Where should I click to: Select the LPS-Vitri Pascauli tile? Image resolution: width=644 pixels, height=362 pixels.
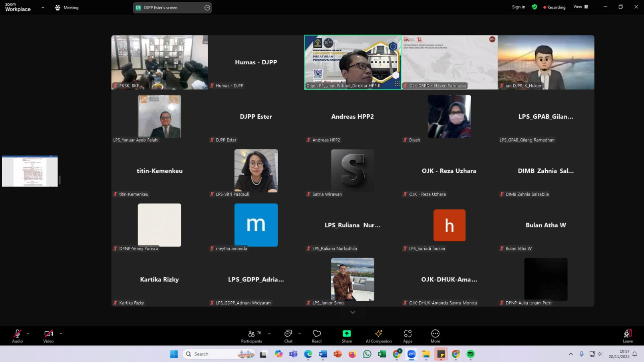[x=256, y=171]
